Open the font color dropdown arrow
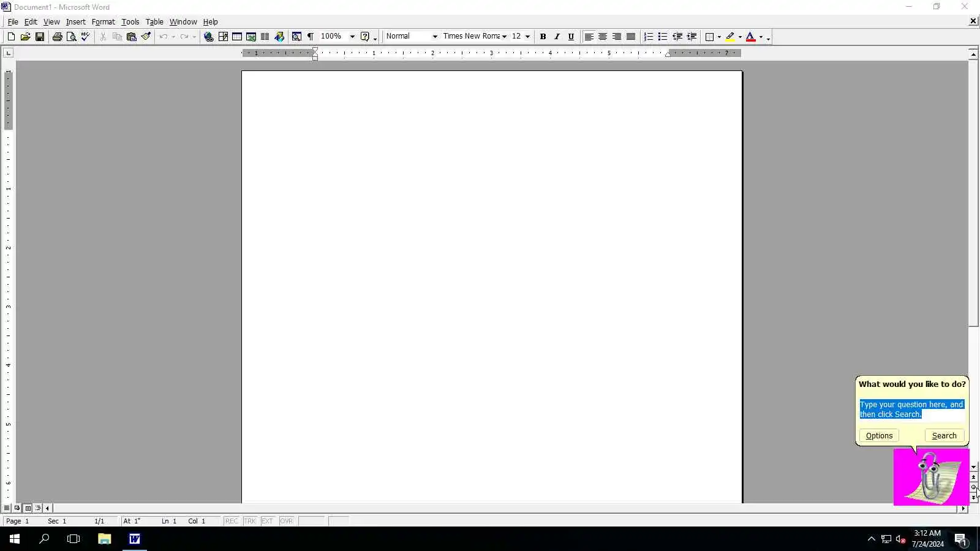The image size is (980, 551). pyautogui.click(x=761, y=37)
